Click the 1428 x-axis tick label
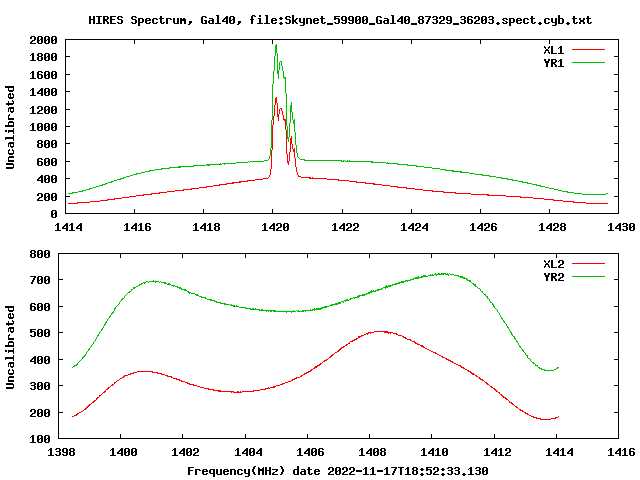 click(x=552, y=227)
